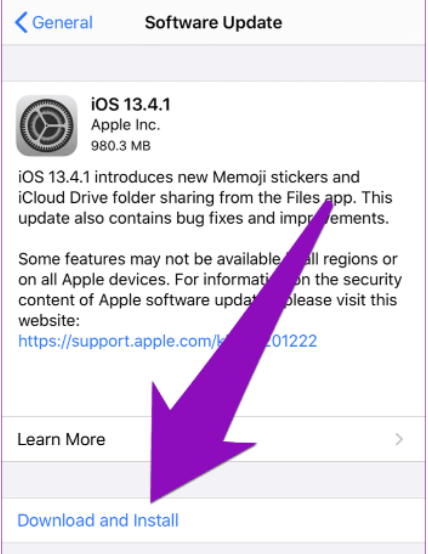The height and width of the screenshot is (554, 428).
Task: Go back to General settings label
Action: 62,23
